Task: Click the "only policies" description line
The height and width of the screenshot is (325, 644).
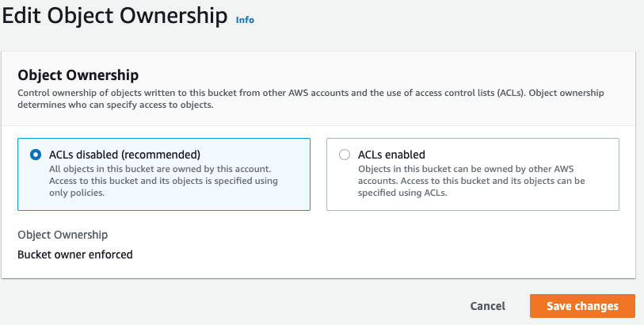Action: [x=77, y=193]
